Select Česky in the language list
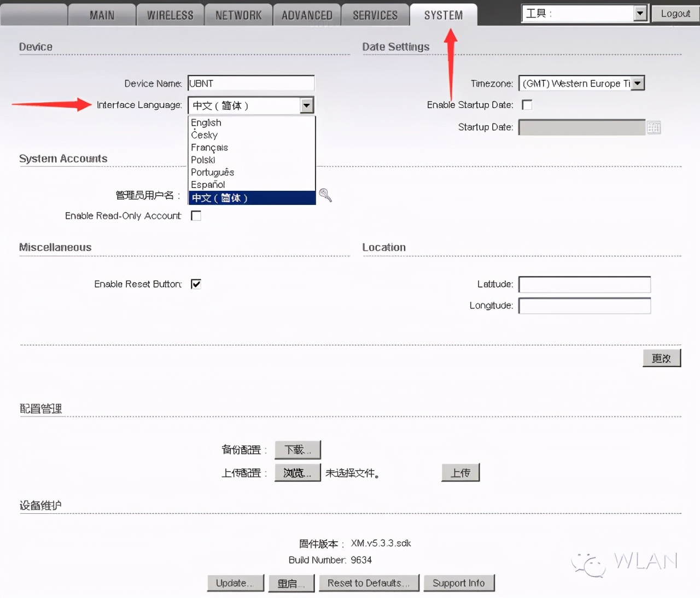 point(252,135)
